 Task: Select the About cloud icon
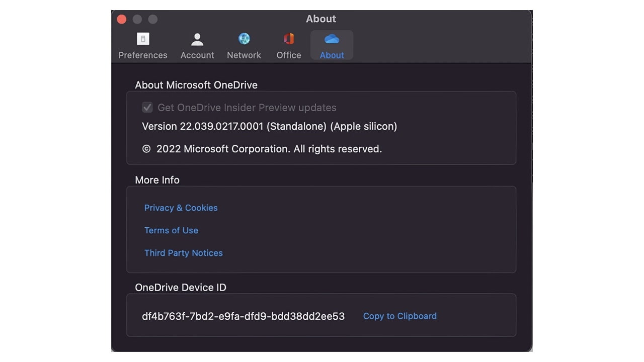pyautogui.click(x=331, y=39)
